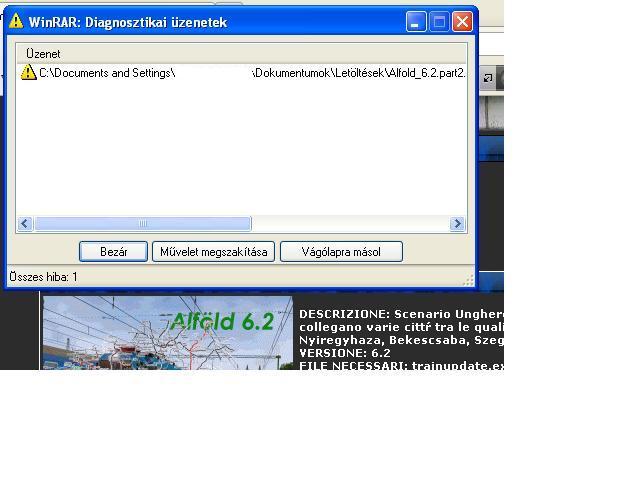Copy messages with Vágólapra másol
Image resolution: width=640 pixels, height=480 pixels.
pos(341,251)
